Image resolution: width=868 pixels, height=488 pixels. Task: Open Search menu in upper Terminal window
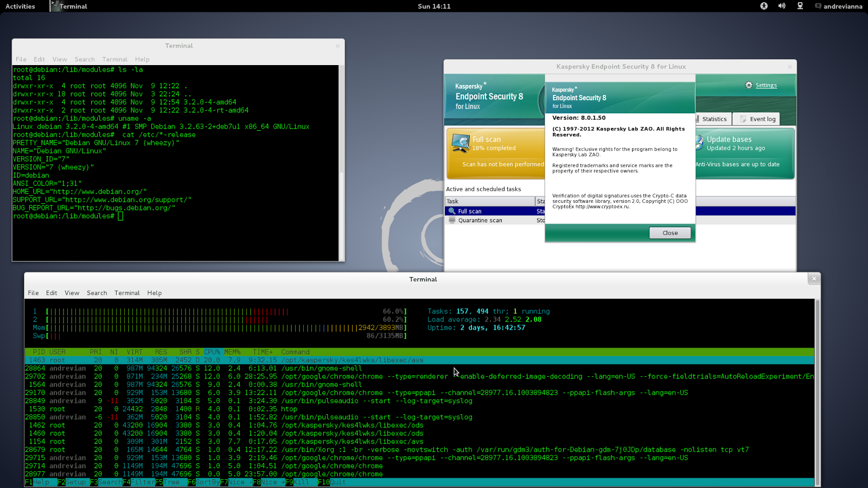click(x=85, y=60)
